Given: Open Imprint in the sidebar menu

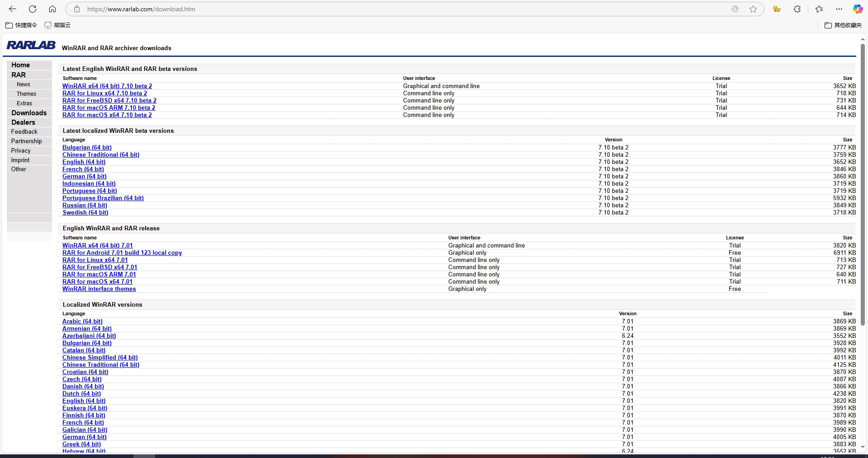Looking at the screenshot, I should (x=20, y=160).
